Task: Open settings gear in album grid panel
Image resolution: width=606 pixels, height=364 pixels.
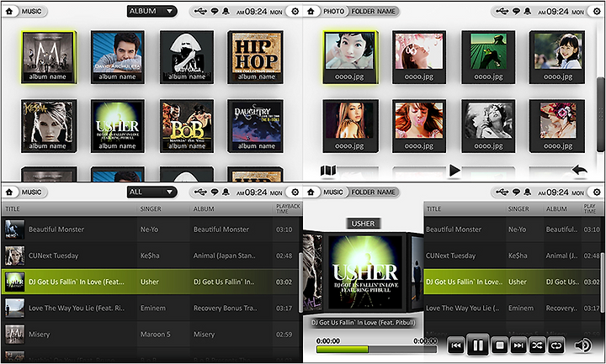Action: 295,11
